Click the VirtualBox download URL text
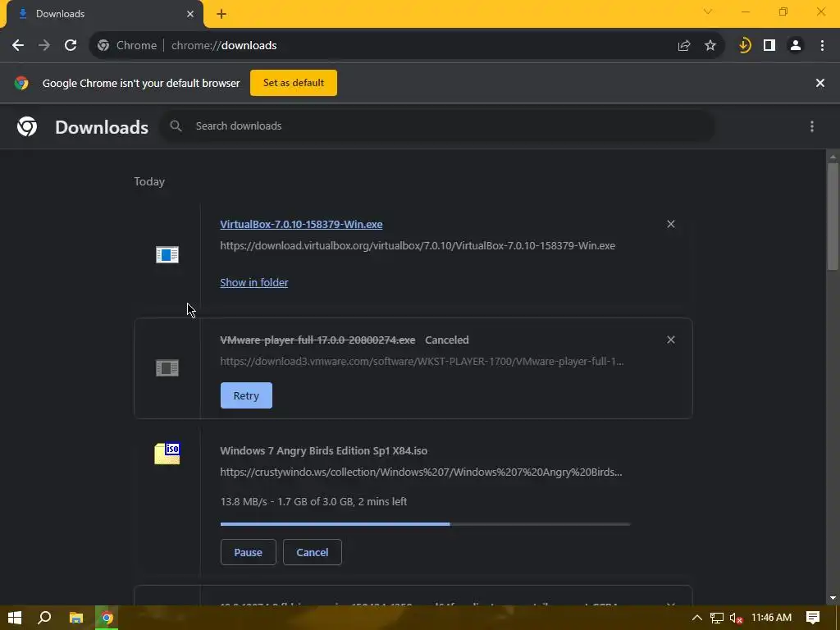840x630 pixels. pos(418,246)
